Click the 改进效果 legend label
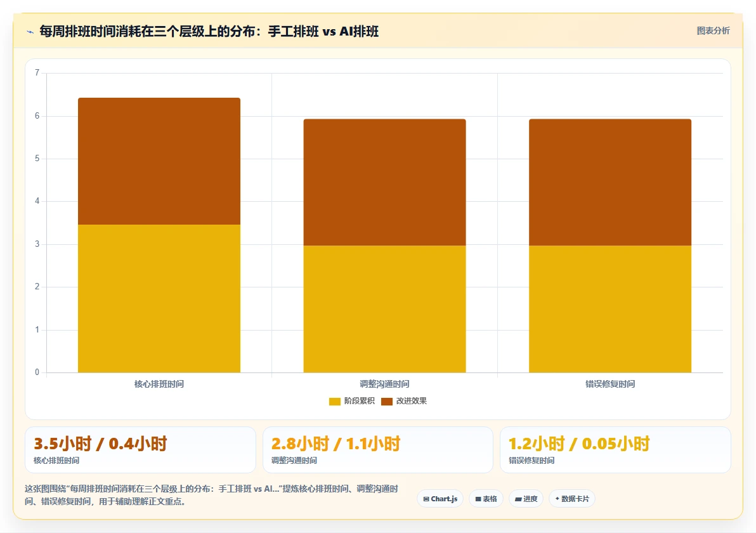Screen dimensions: 756x533 [411, 401]
